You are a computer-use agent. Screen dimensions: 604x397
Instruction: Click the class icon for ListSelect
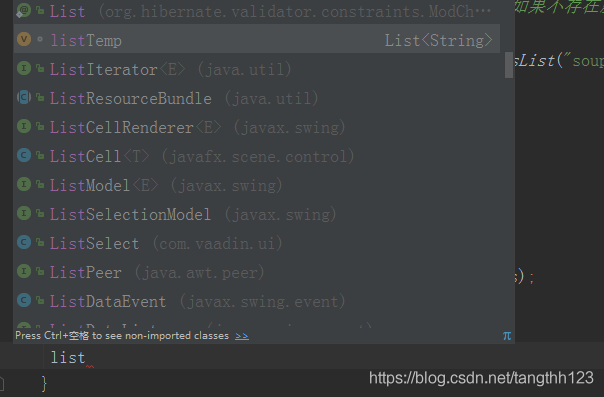click(24, 242)
